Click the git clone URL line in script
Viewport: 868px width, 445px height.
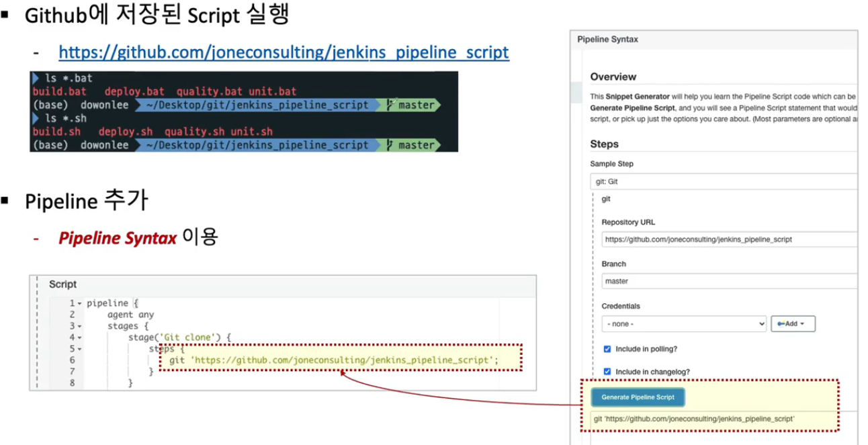tap(334, 360)
